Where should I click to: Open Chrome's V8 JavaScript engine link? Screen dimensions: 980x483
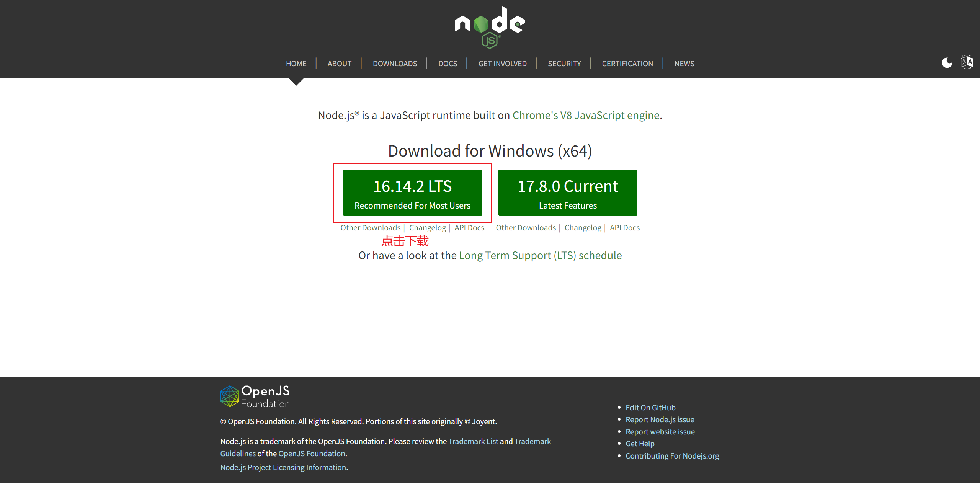pyautogui.click(x=586, y=115)
